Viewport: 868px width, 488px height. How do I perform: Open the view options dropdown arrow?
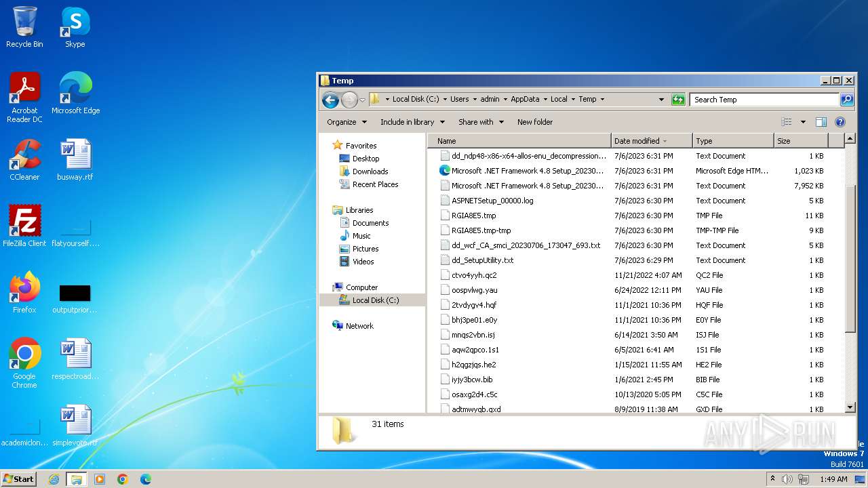(803, 122)
